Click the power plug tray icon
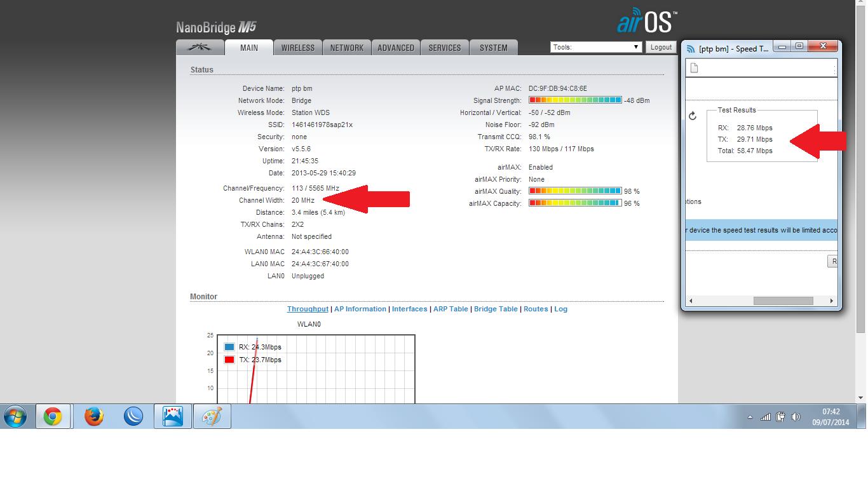Viewport: 868px width, 488px height. click(x=781, y=417)
